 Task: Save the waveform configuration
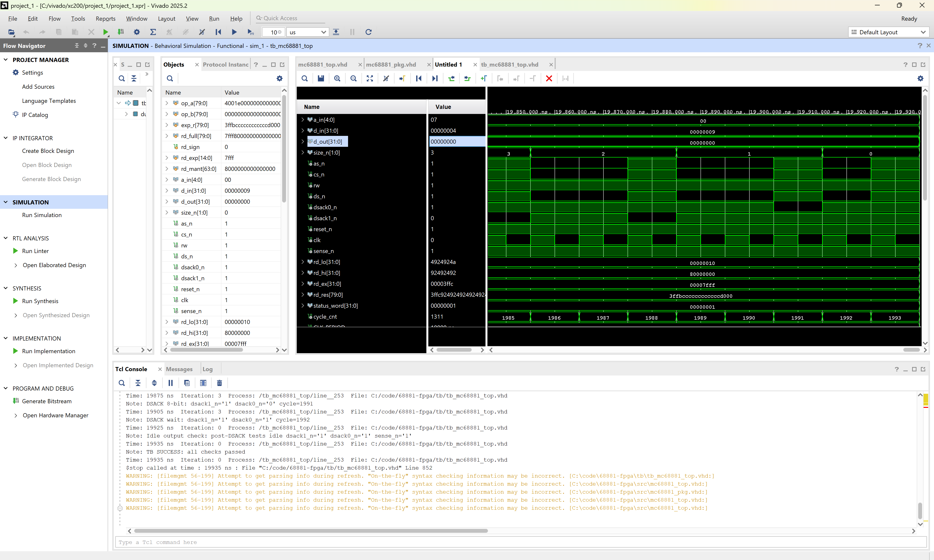[321, 79]
